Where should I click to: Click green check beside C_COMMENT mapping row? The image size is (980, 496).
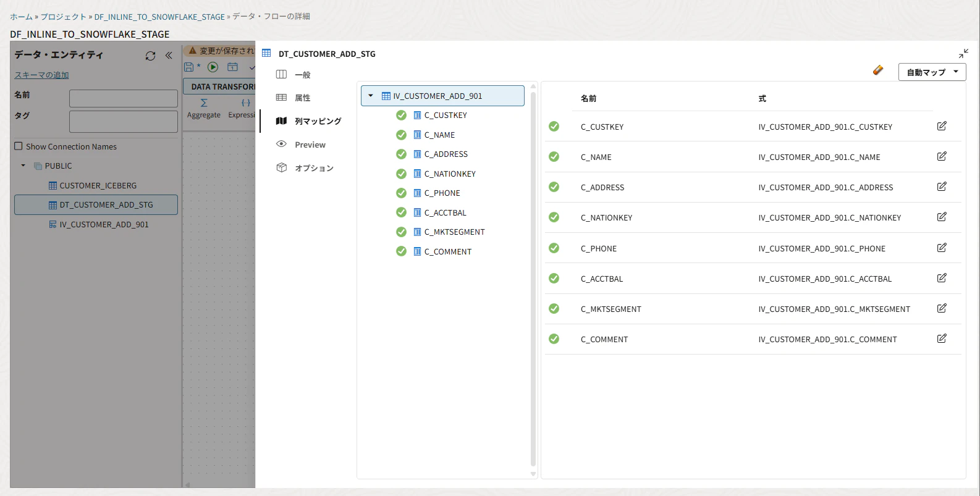[x=554, y=338]
